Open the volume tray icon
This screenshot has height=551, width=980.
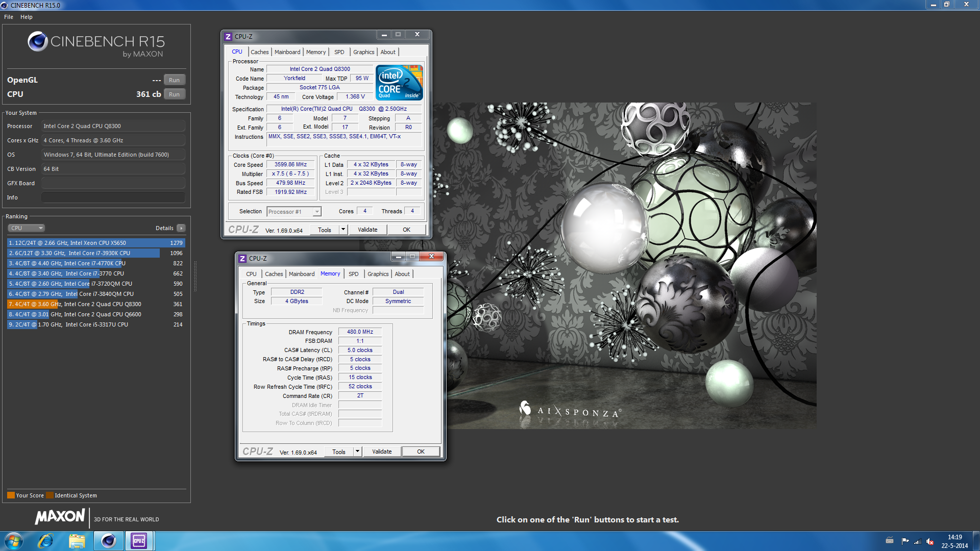click(x=930, y=541)
